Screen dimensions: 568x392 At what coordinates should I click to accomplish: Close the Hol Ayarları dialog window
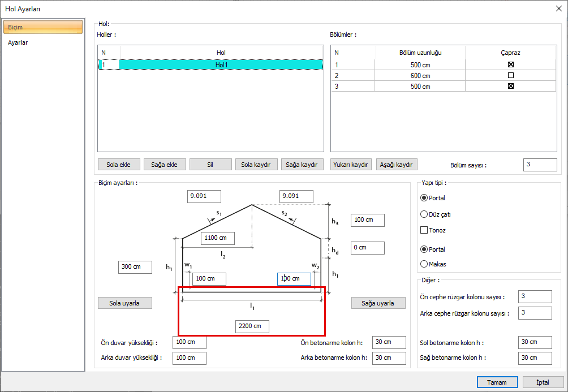pyautogui.click(x=559, y=8)
